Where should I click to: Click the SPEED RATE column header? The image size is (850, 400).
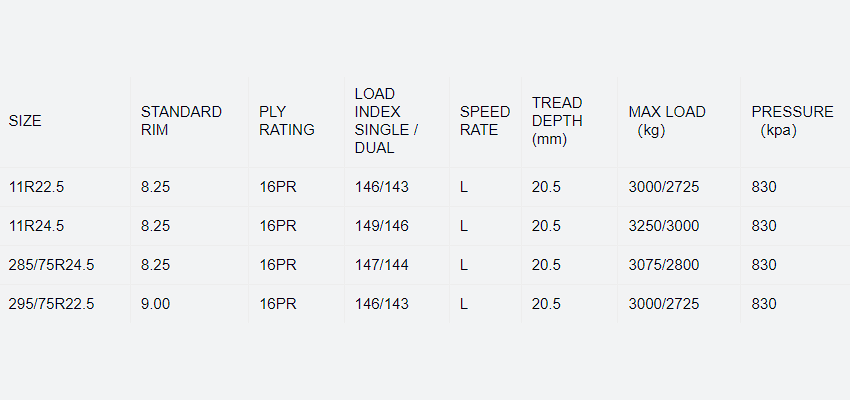pyautogui.click(x=485, y=121)
